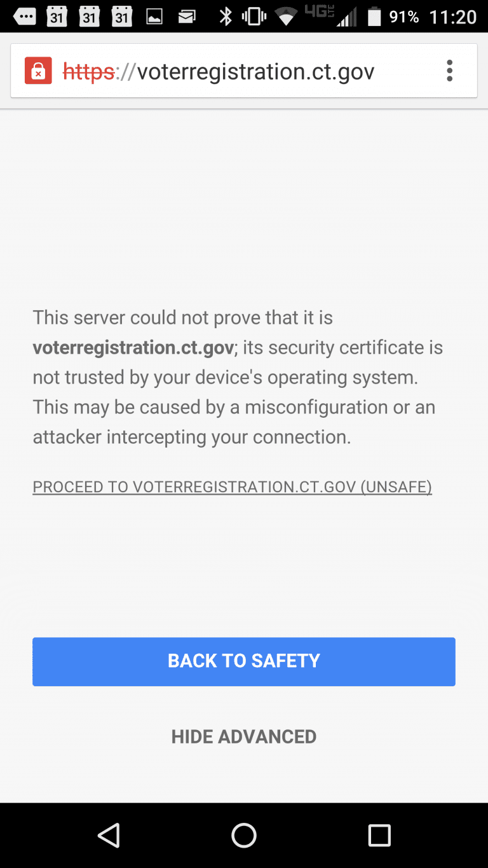Image resolution: width=488 pixels, height=868 pixels.
Task: Tap the Android back navigation button
Action: [109, 835]
